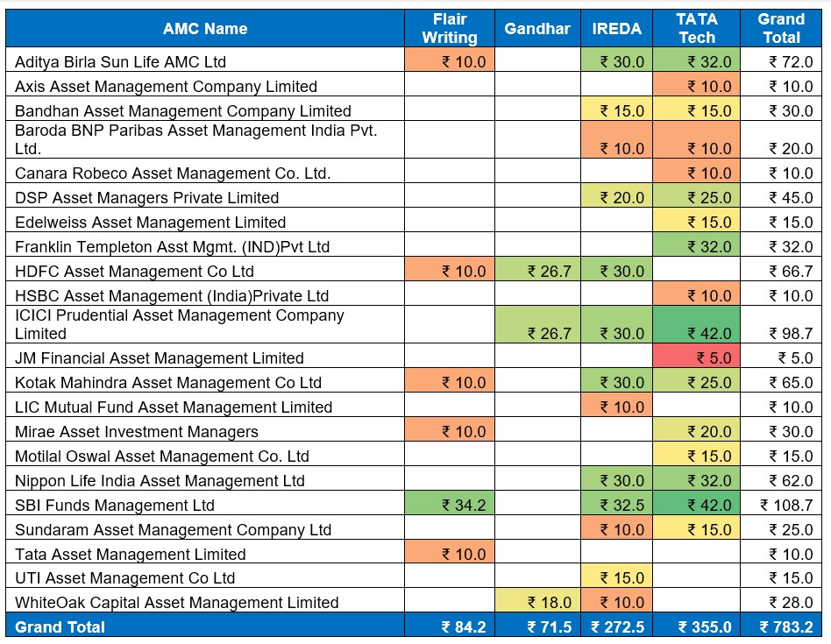Click ICICI Prudential grand total ₹ 98.7

point(781,324)
